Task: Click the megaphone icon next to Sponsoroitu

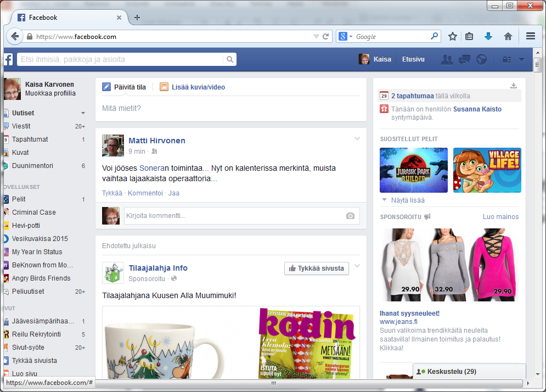Action: (x=427, y=217)
